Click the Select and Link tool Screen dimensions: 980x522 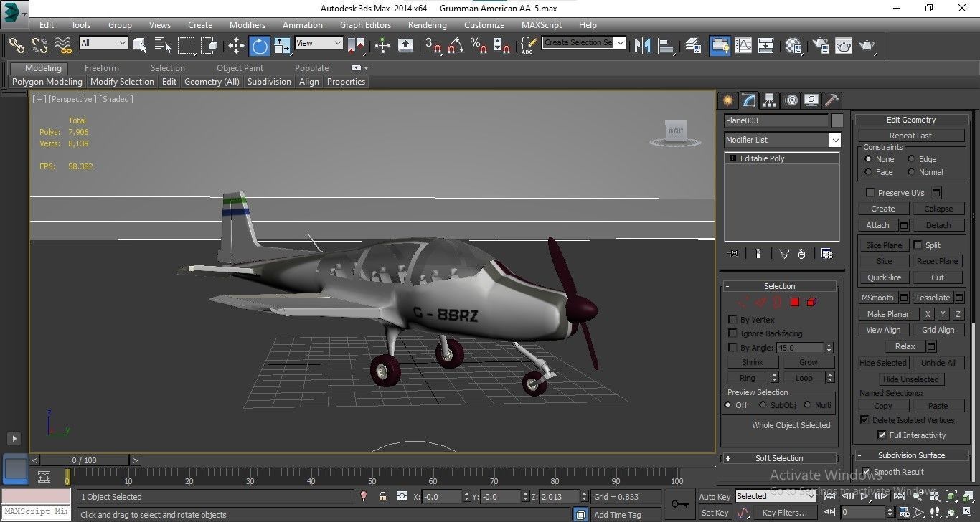pyautogui.click(x=17, y=45)
